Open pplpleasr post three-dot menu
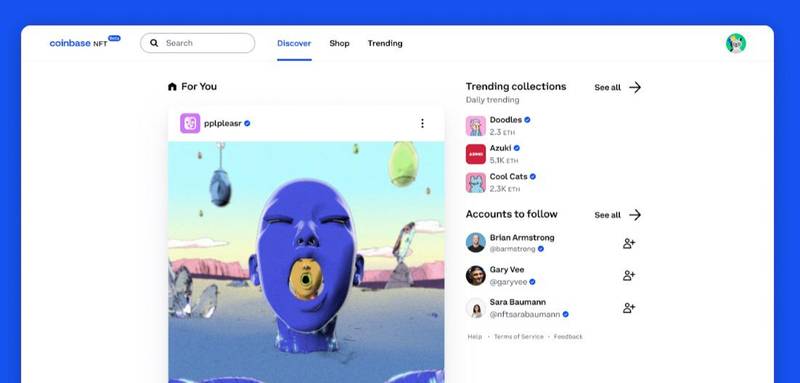800x383 pixels. click(x=422, y=123)
